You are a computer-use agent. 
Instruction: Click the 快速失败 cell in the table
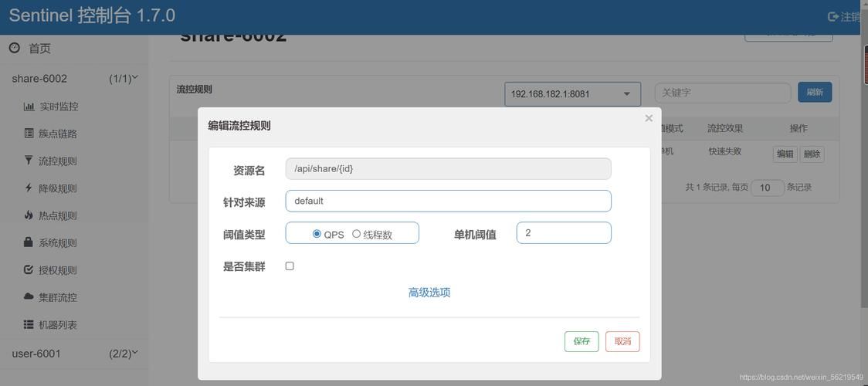click(x=724, y=151)
